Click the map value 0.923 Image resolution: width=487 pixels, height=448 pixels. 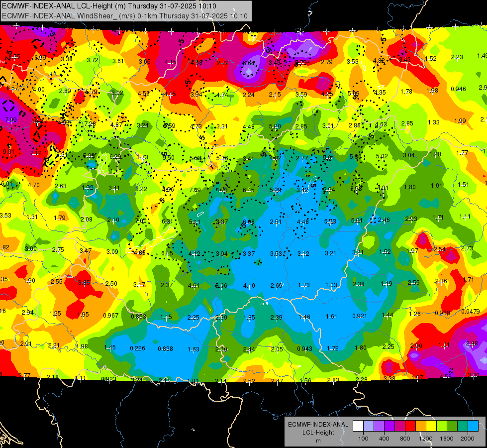point(109,379)
